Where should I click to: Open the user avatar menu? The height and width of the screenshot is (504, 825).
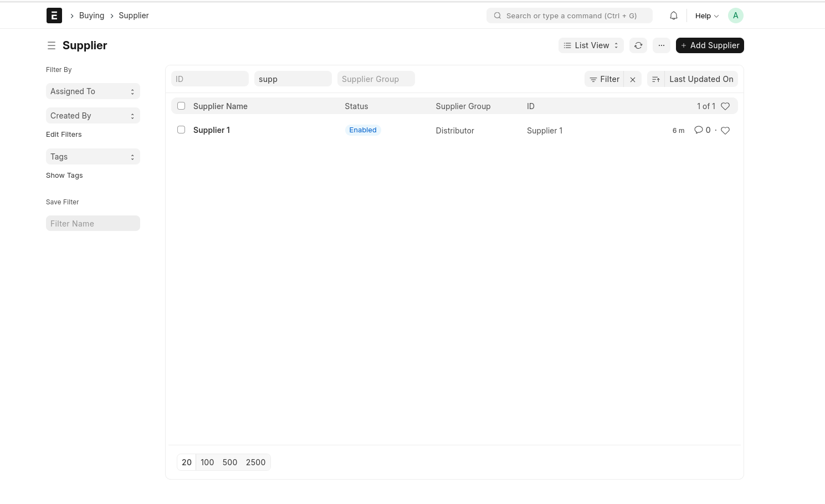pyautogui.click(x=735, y=16)
